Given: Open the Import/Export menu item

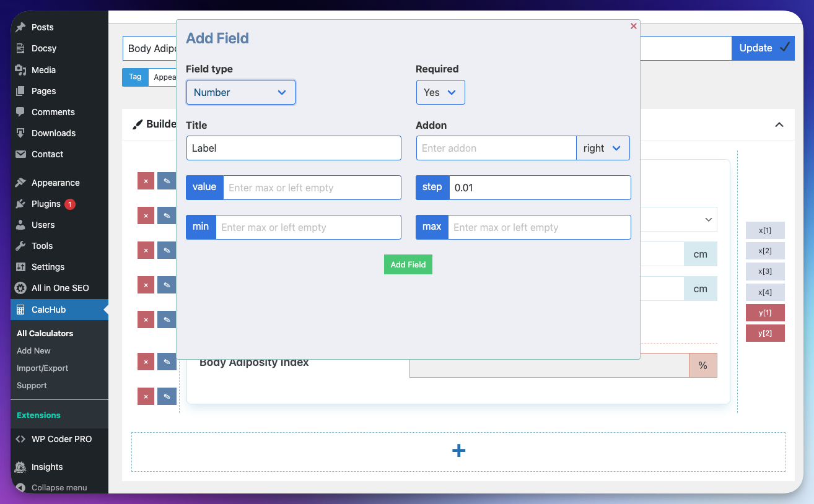Looking at the screenshot, I should click(43, 368).
